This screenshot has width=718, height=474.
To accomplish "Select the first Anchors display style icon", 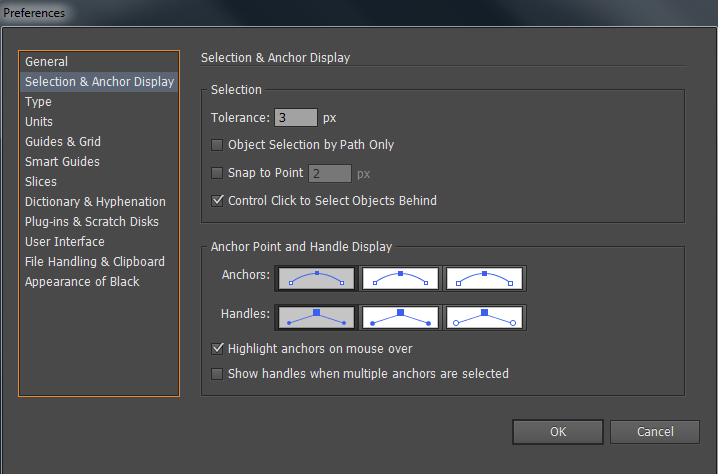I will point(316,277).
